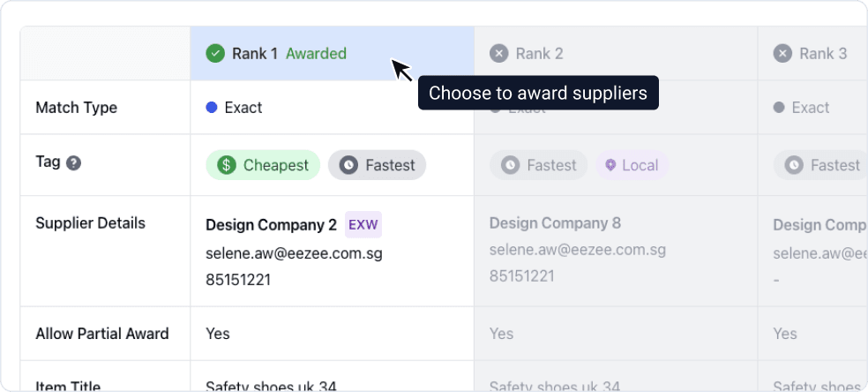Click the green Rank 1 awarded checkmark icon
Image resolution: width=868 pixels, height=392 pixels.
coord(215,54)
